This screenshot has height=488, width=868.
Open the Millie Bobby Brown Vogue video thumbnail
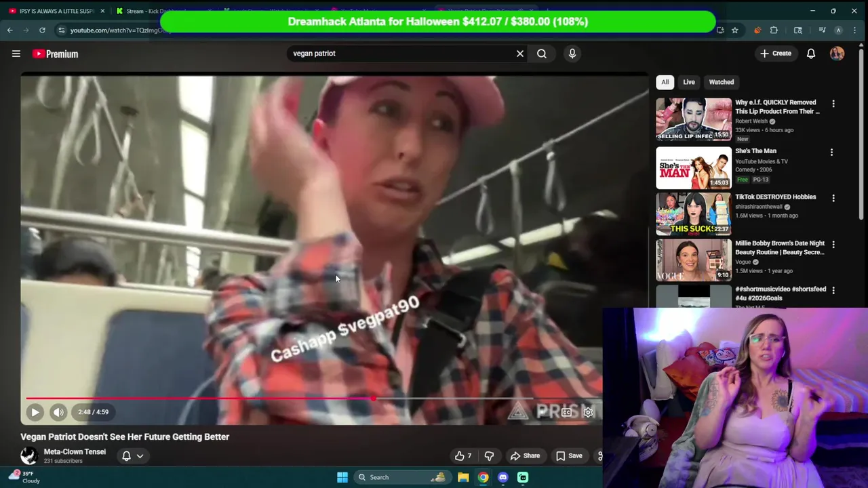pyautogui.click(x=694, y=260)
